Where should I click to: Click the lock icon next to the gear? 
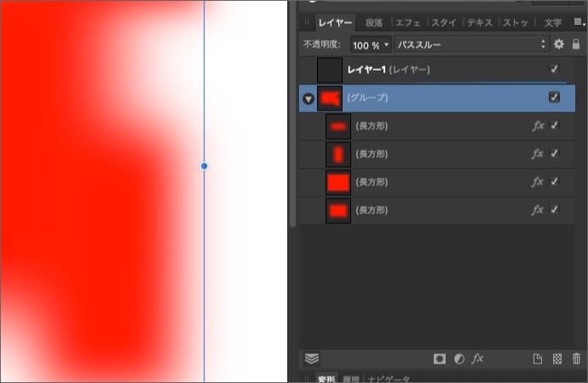point(576,44)
